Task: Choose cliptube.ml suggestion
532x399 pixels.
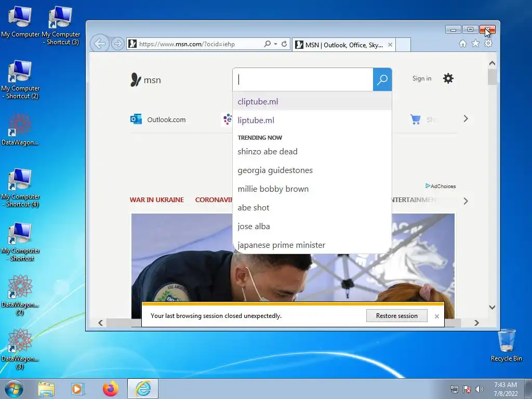Action: [312, 101]
